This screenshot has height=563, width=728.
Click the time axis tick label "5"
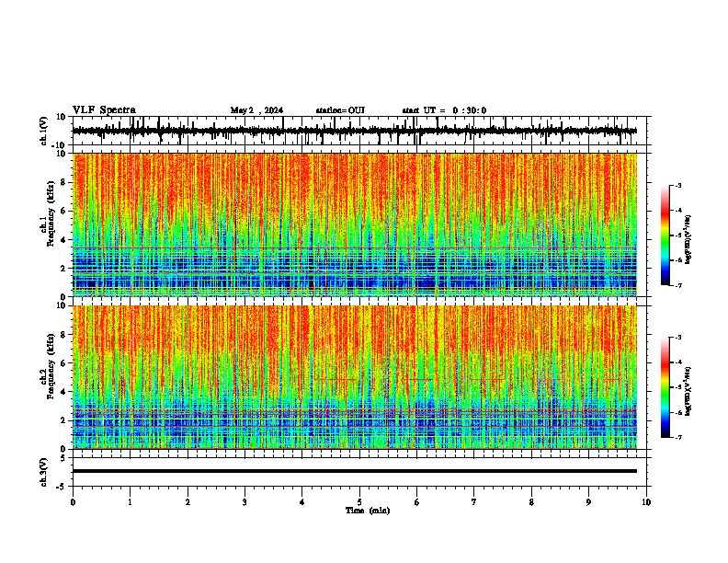coord(359,502)
